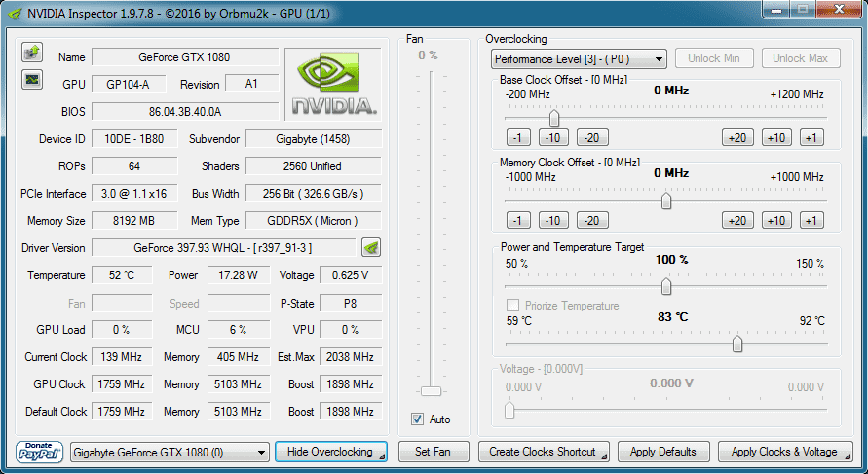
Task: Click the Unlock Max button
Action: [801, 58]
